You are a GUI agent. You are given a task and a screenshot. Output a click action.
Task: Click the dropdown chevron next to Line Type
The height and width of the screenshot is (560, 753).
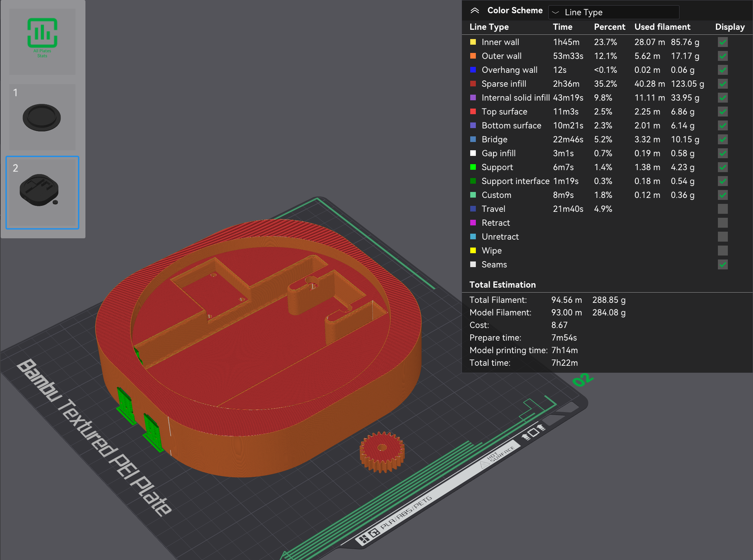556,12
